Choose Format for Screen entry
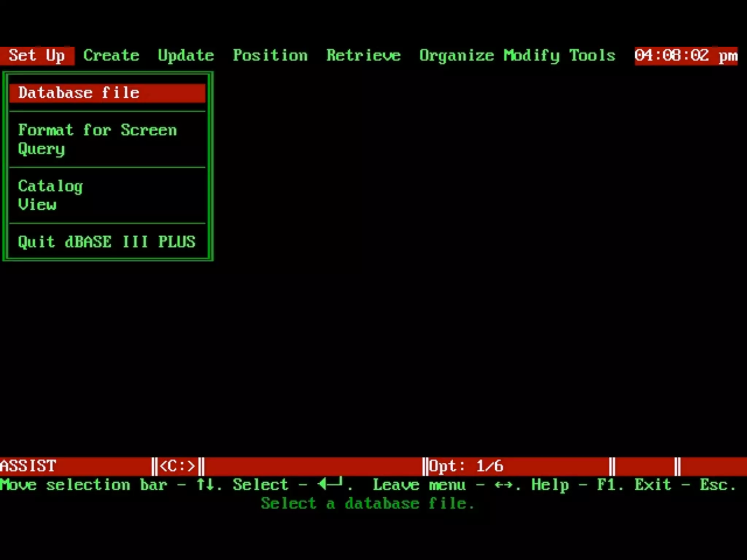747x560 pixels. pos(97,130)
